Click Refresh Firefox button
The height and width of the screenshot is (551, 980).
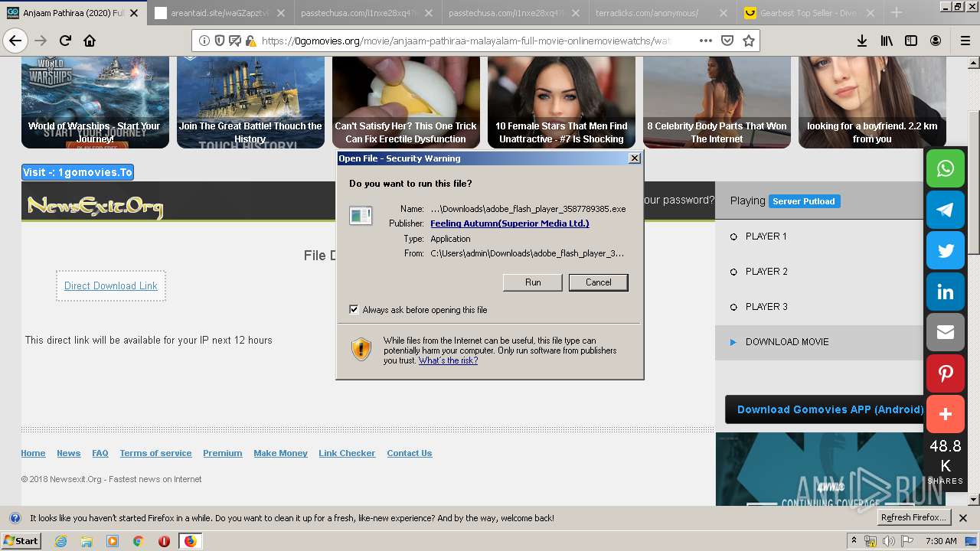tap(914, 517)
